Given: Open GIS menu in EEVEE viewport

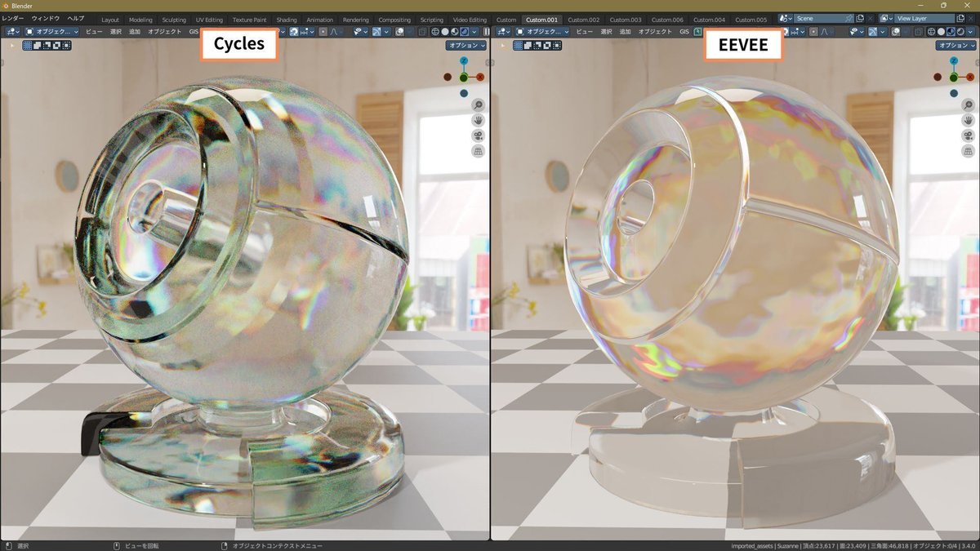Looking at the screenshot, I should [x=684, y=32].
